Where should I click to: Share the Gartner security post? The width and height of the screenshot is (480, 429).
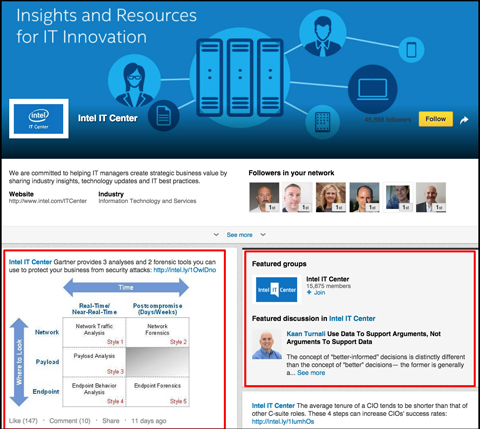point(111,421)
